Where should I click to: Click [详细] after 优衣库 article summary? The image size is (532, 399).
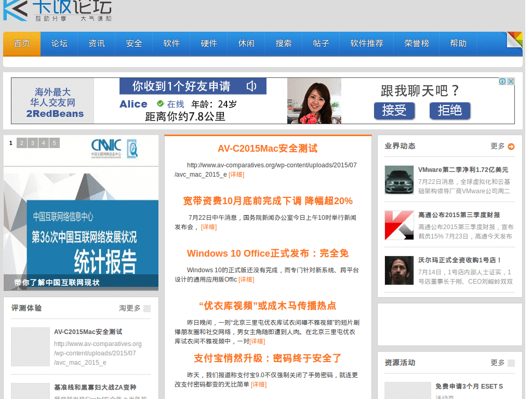coord(257,341)
